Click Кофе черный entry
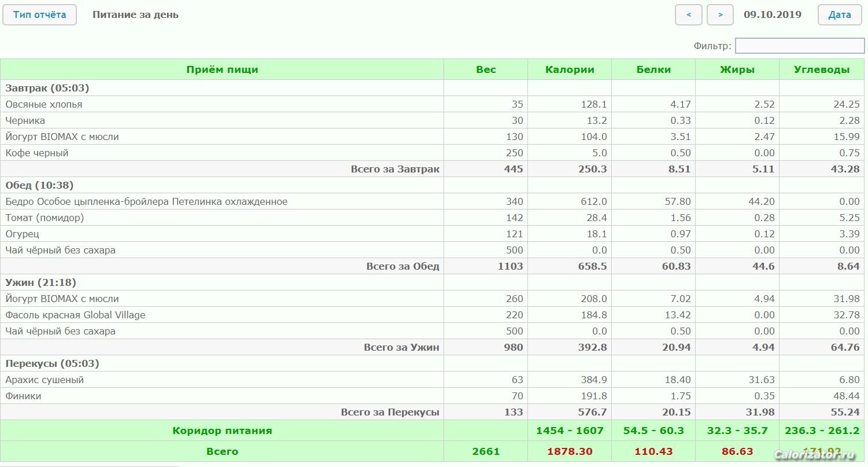Screen dimensions: 868x467 point(37,153)
